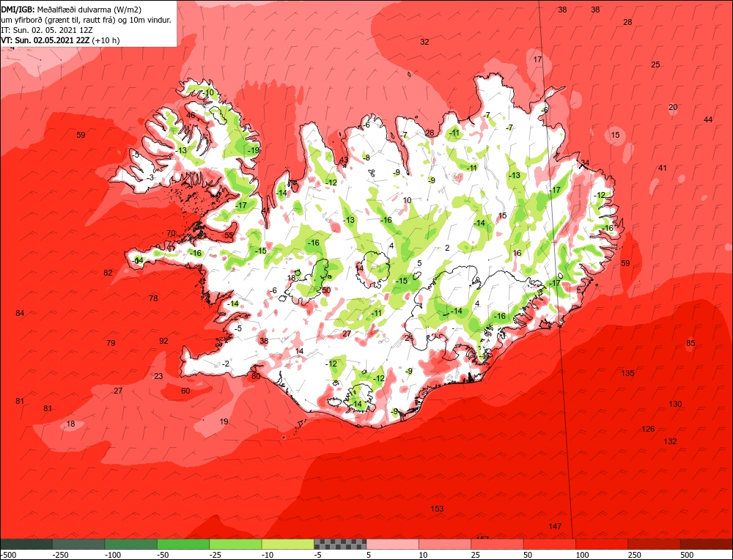Click the map value 80 on the southwest coast

click(x=256, y=376)
